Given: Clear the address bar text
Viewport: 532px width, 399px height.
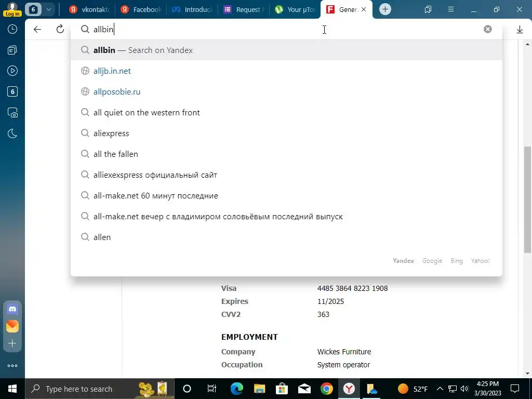Looking at the screenshot, I should click(488, 29).
